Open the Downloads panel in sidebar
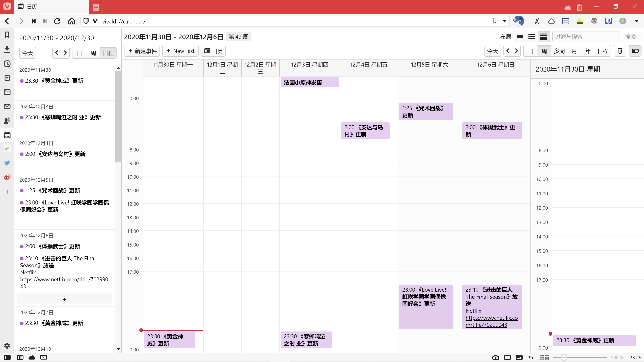Viewport: 644px width, 362px height. point(7,49)
